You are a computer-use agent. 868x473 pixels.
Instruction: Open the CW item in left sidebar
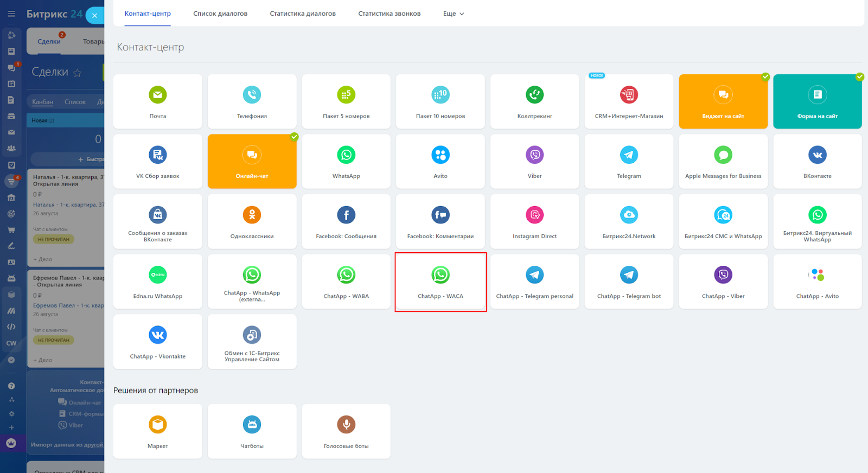[x=11, y=343]
